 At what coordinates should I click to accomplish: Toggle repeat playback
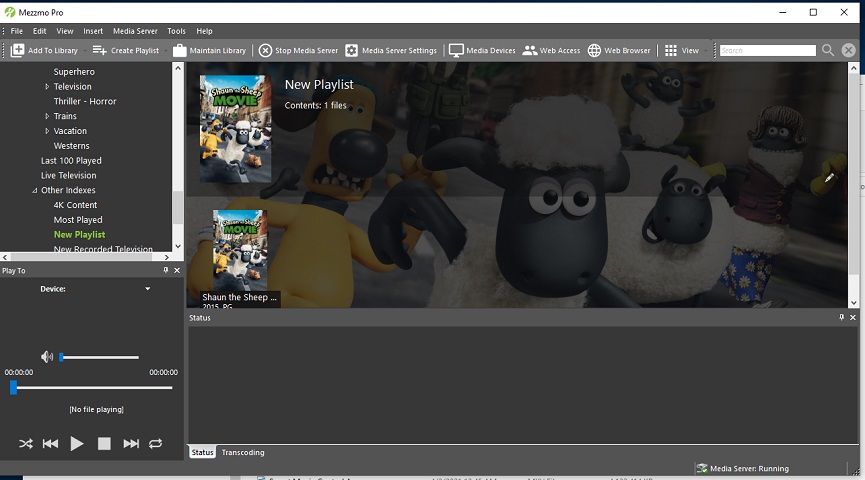tap(156, 444)
